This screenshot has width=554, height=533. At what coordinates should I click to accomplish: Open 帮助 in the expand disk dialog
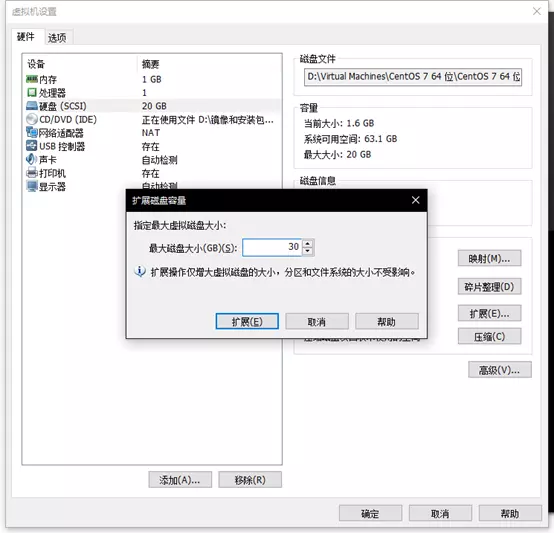click(387, 321)
